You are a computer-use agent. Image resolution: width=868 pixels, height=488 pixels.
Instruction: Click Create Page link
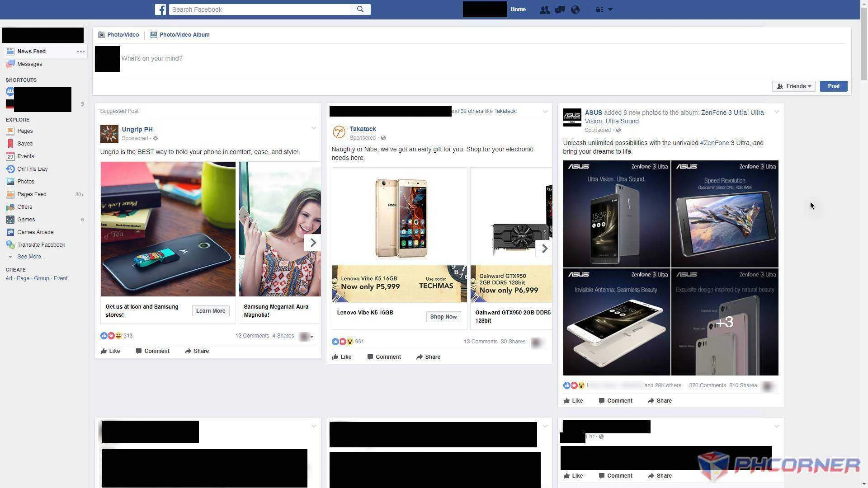(23, 278)
